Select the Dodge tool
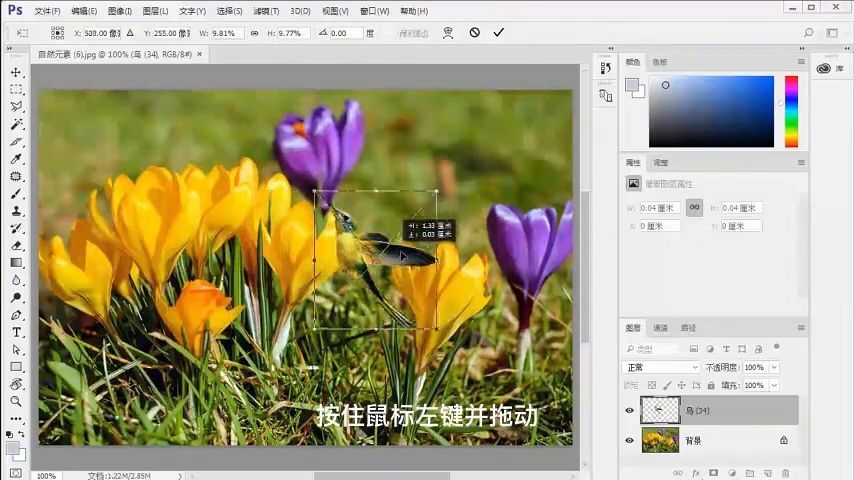 point(16,297)
